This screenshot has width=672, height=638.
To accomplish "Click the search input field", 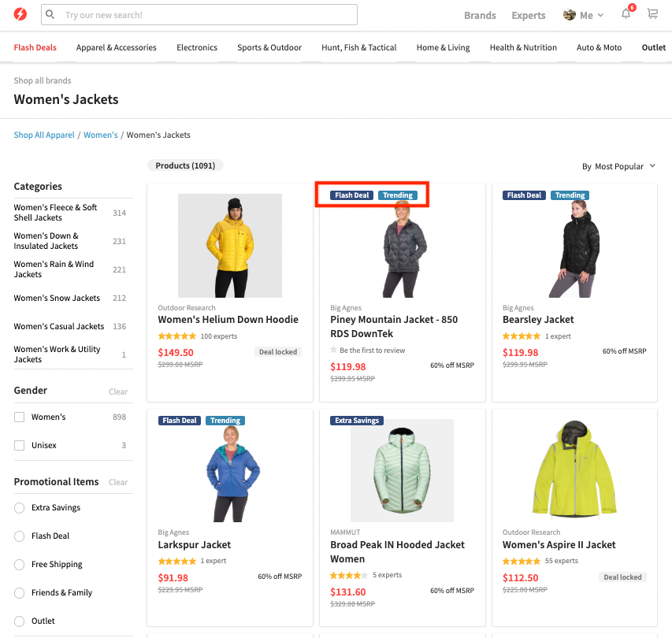I will click(x=199, y=14).
